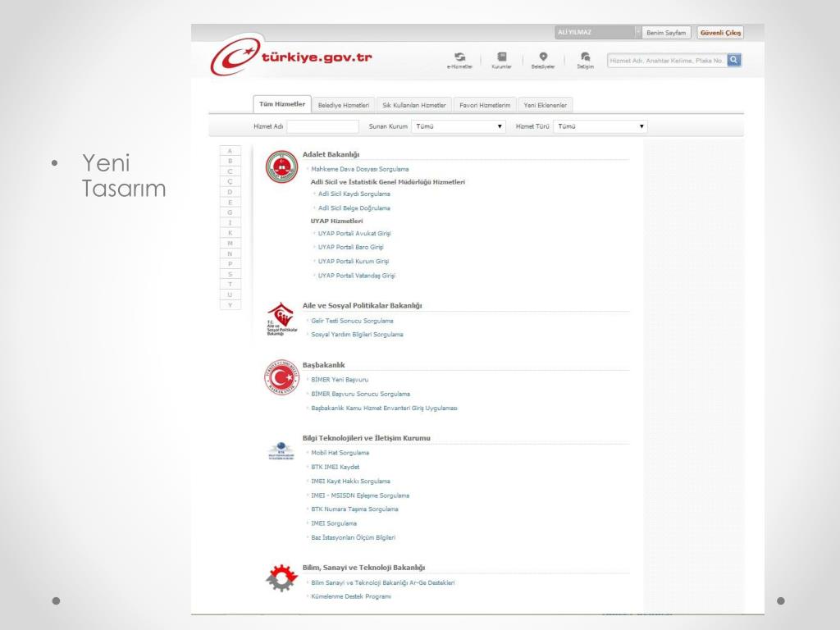Open Adli Sicil Belge Doğrulama link
840x630 pixels.
(354, 208)
